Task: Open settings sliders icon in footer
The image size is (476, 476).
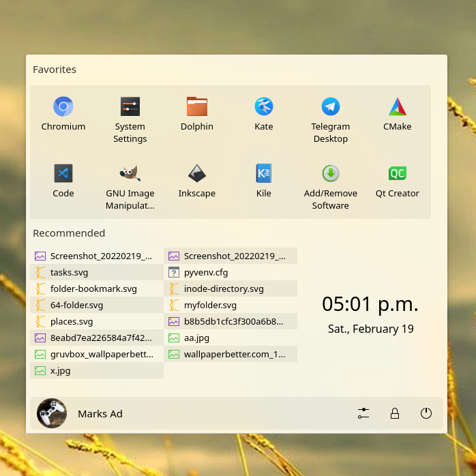Action: (363, 413)
